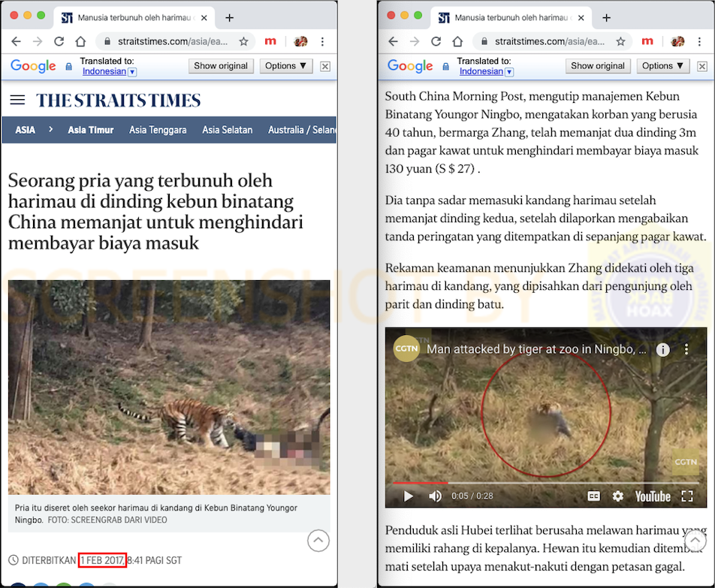715x588 pixels.
Task: Open Options dropdown in left translate bar
Action: click(285, 65)
